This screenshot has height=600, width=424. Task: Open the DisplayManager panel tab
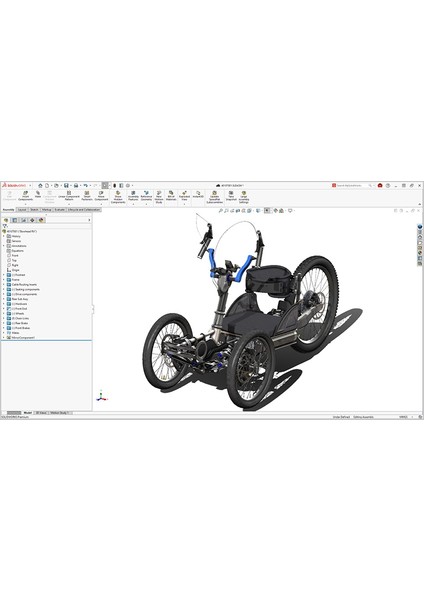coord(41,220)
